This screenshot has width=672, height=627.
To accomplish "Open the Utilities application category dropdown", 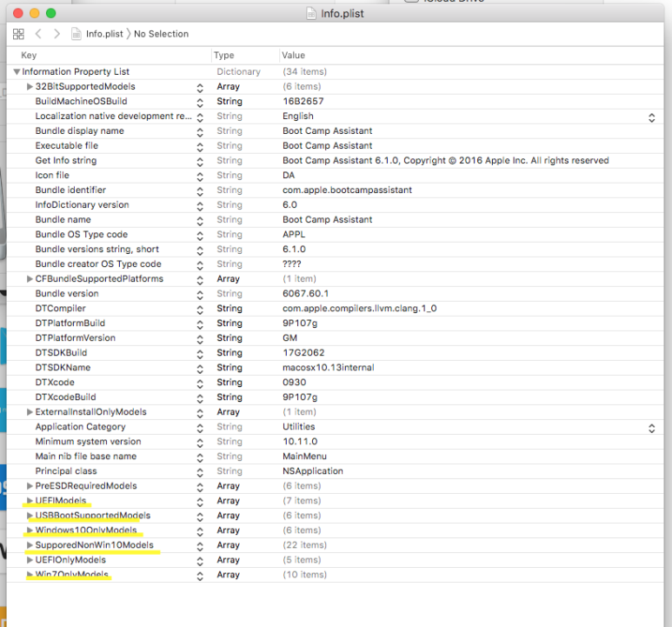I will click(651, 428).
